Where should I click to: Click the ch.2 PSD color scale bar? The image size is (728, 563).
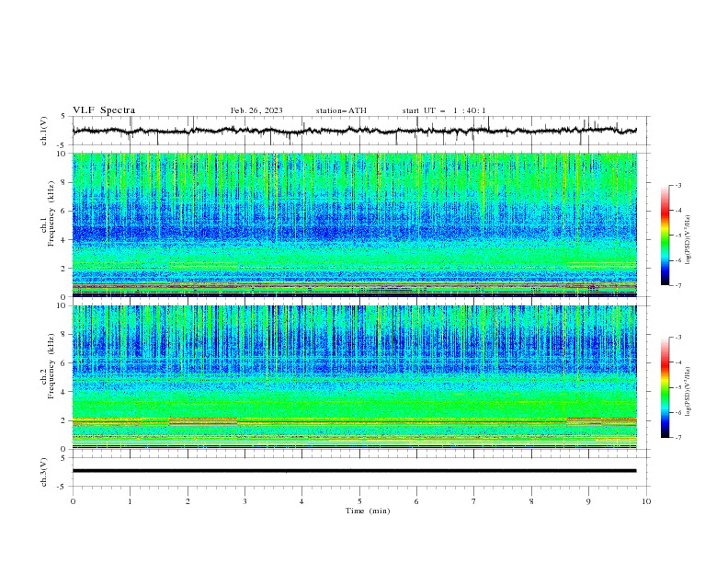pos(665,387)
